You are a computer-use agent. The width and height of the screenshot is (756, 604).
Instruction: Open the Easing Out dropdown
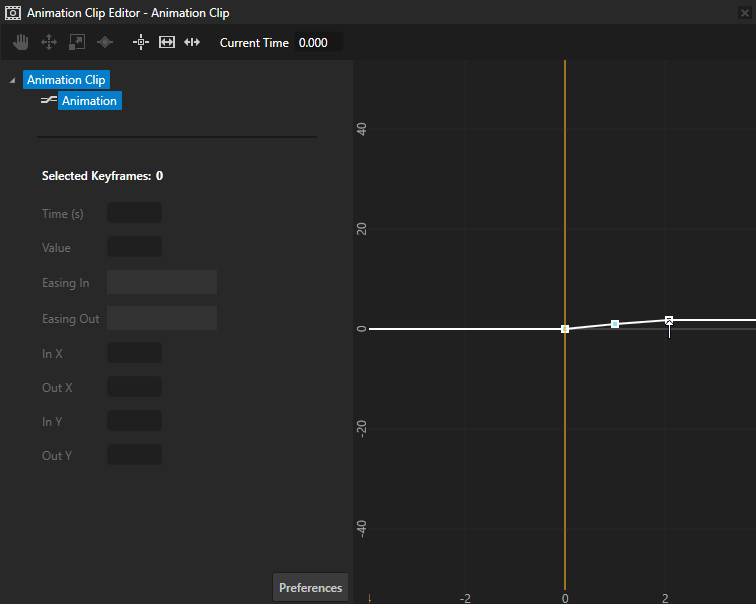coord(161,319)
